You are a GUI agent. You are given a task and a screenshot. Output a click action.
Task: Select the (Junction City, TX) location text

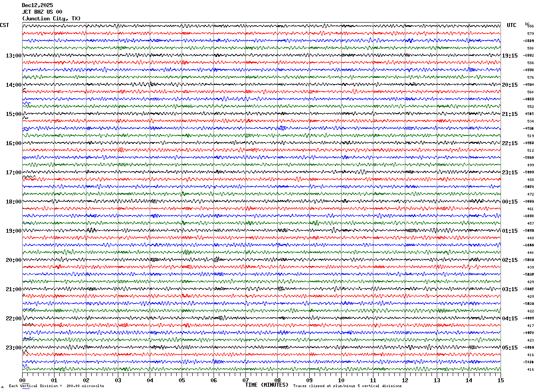coord(51,19)
